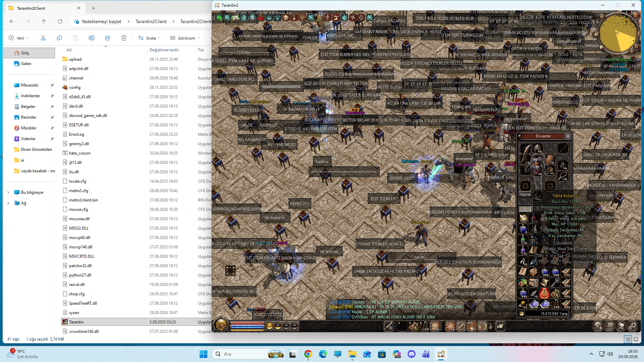644x362 pixels.
Task: Add a new tab in File Explorer
Action: click(x=94, y=8)
